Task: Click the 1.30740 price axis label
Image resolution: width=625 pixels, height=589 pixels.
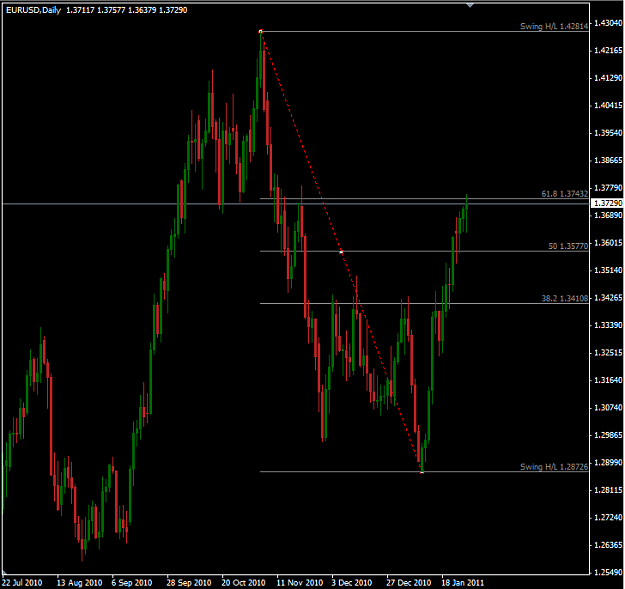Action: click(x=608, y=407)
